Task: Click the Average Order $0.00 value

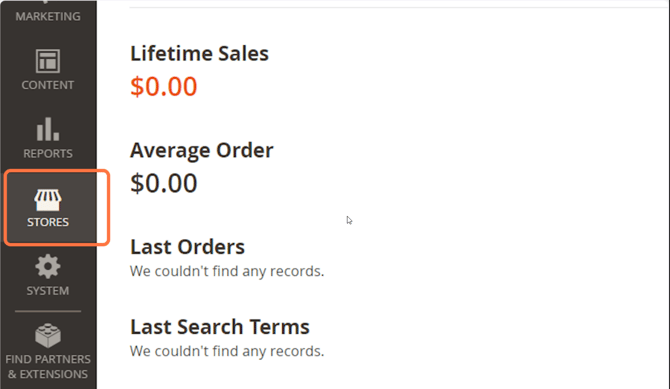Action: coord(164,183)
